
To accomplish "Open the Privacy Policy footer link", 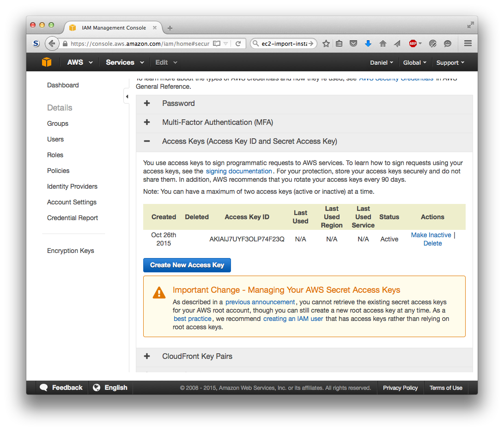I will pyautogui.click(x=400, y=388).
